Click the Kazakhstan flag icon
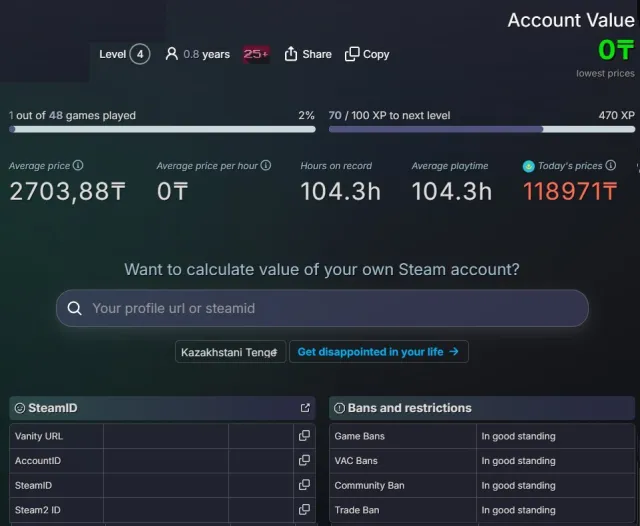Viewport: 640px width, 526px height. (529, 166)
